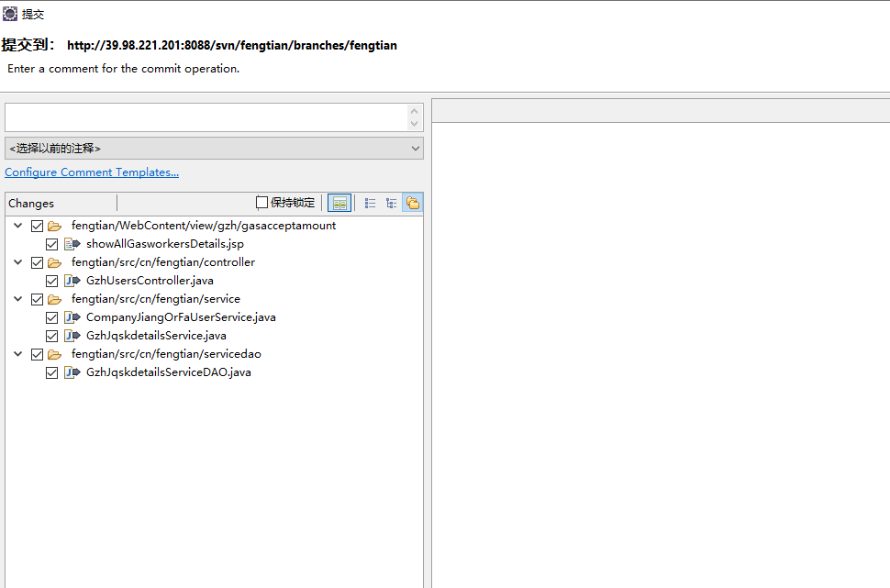Screen dimensions: 890x588
Task: Click the compare/show differences view icon
Action: click(339, 203)
